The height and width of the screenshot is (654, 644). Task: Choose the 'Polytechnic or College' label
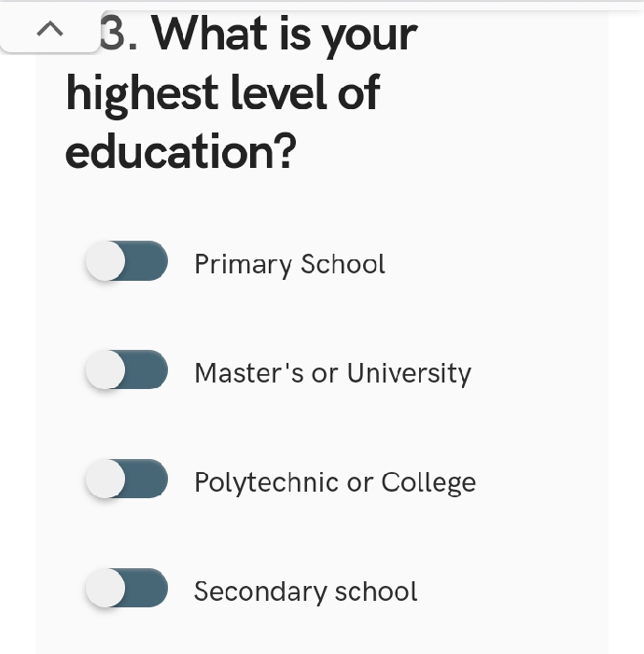coord(334,482)
